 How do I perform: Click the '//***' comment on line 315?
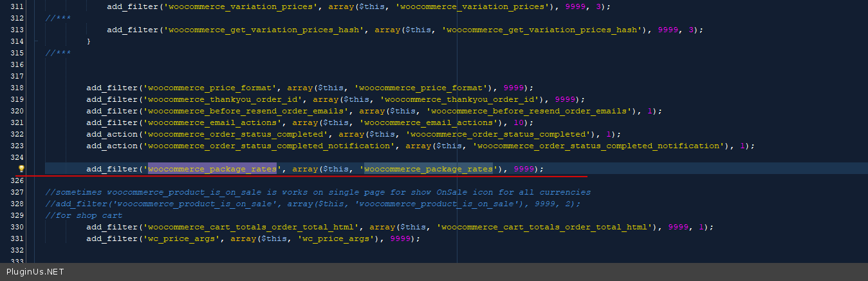pos(58,53)
